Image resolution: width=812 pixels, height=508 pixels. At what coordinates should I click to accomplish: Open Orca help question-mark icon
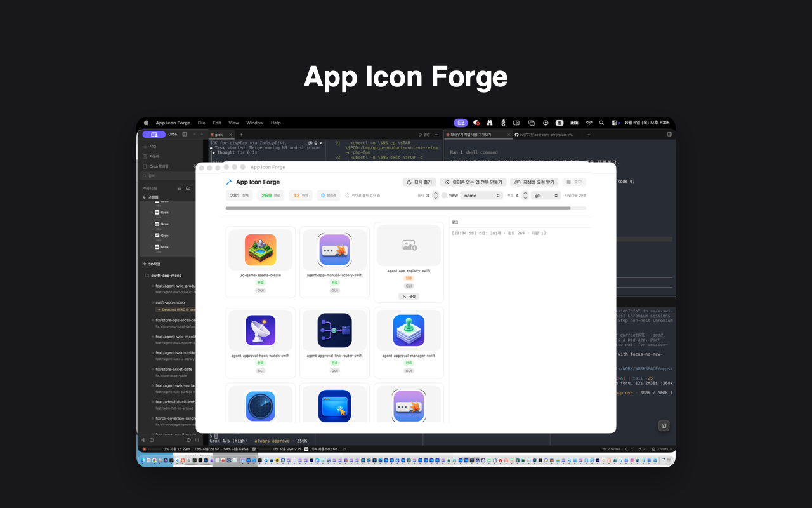pyautogui.click(x=152, y=439)
